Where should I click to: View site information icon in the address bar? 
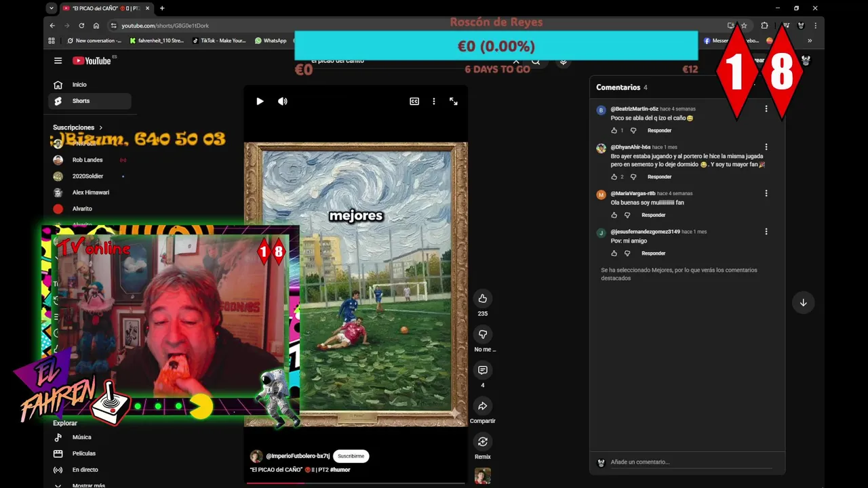113,26
